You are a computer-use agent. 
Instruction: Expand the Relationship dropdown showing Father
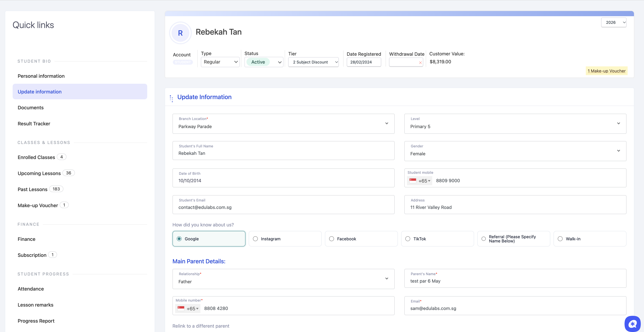click(284, 279)
